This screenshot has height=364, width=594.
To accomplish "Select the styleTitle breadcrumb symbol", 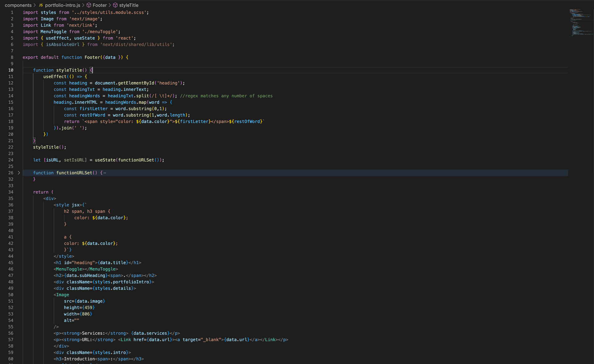I will 129,5.
